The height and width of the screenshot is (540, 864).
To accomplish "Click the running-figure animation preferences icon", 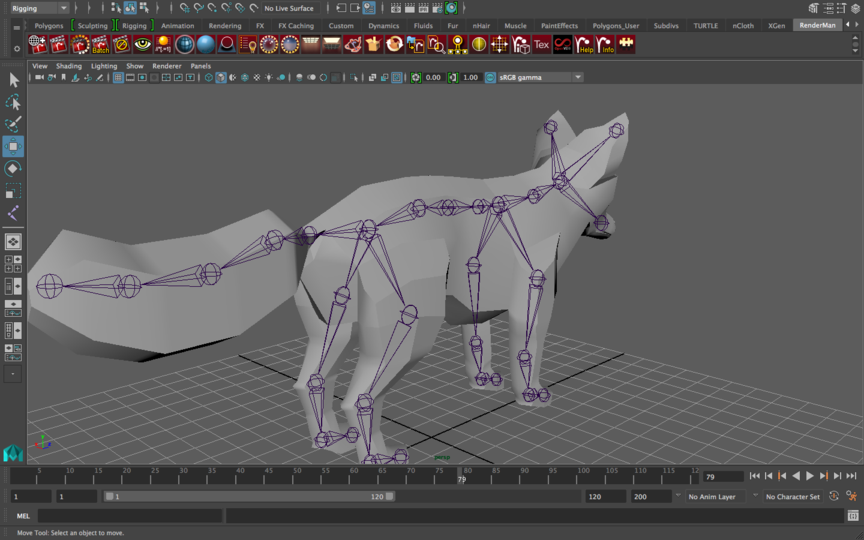I will coord(852,496).
